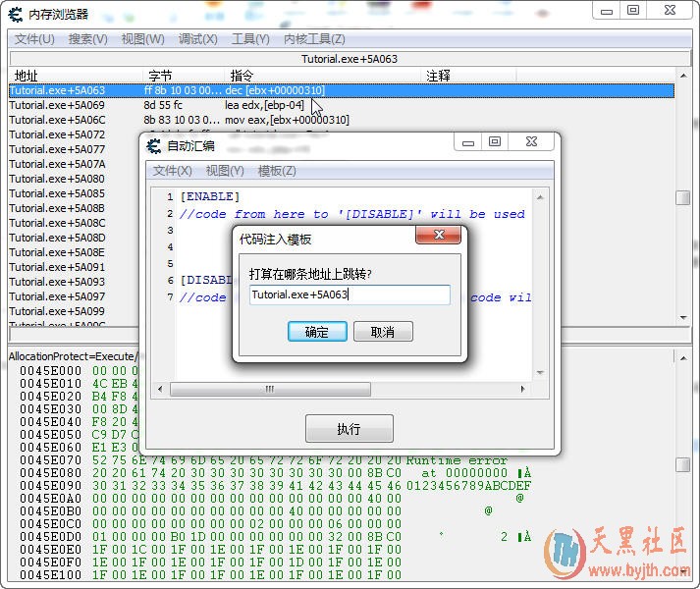Open the 搜索(V) menu
Screen dimensions: 700x589
click(88, 39)
